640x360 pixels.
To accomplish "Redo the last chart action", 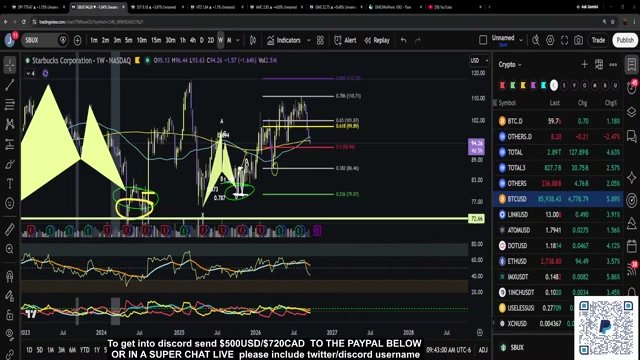I will click(x=418, y=40).
